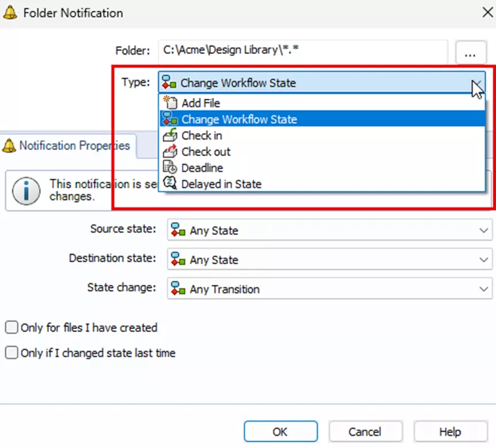Click the Delayed in State icon
The image size is (496, 448).
170,183
